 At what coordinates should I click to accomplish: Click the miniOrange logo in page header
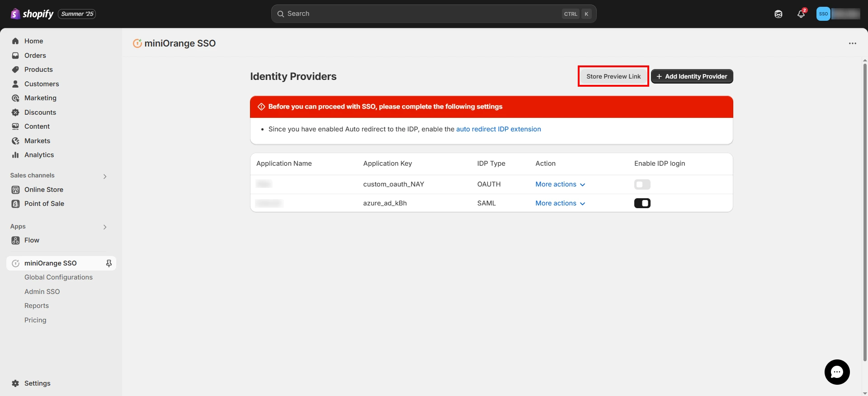137,43
